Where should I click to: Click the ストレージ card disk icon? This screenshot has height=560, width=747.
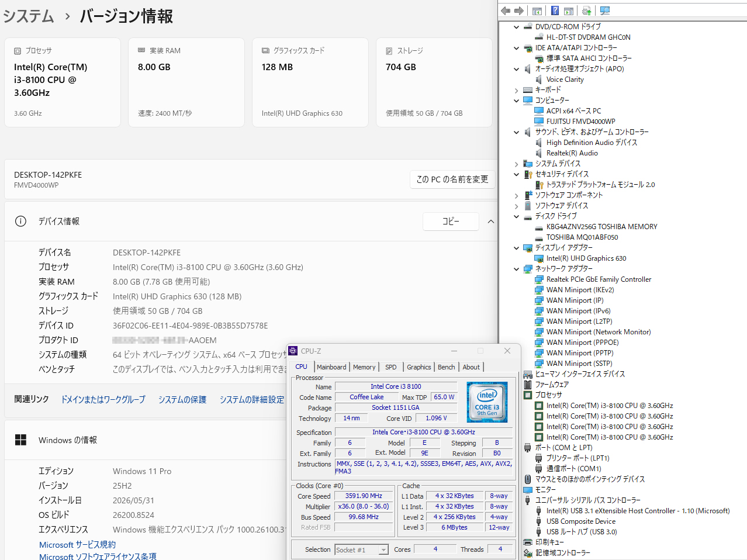[x=389, y=51]
